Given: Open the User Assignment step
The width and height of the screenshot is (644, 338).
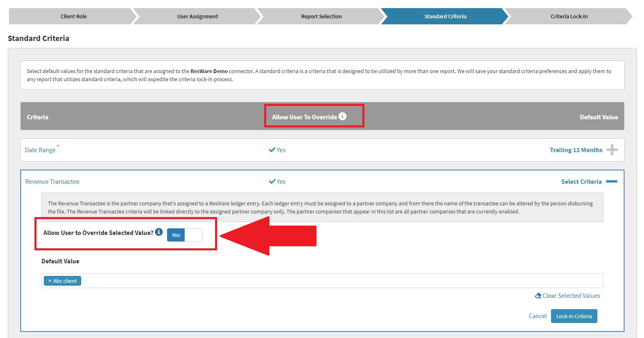Looking at the screenshot, I should click(x=197, y=17).
